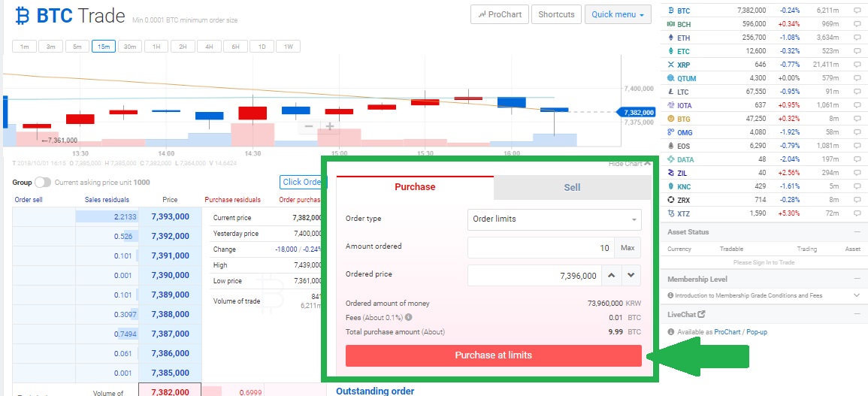Click the Bitcoin logo beside BTC Trade
Screen dimensions: 868x396
pos(22,16)
